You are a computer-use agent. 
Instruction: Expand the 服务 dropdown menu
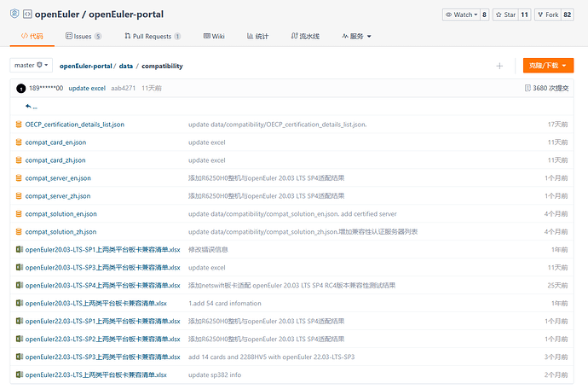pos(355,37)
